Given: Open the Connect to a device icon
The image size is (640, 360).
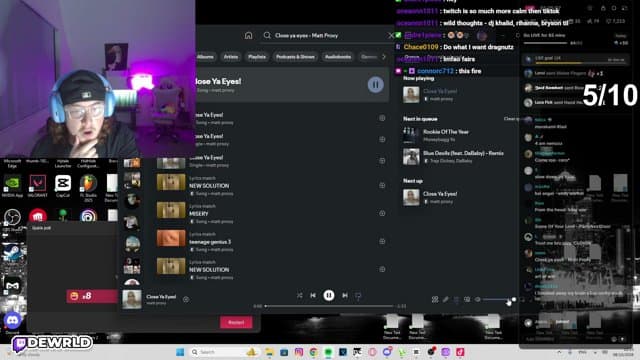Looking at the screenshot, I should (x=467, y=300).
